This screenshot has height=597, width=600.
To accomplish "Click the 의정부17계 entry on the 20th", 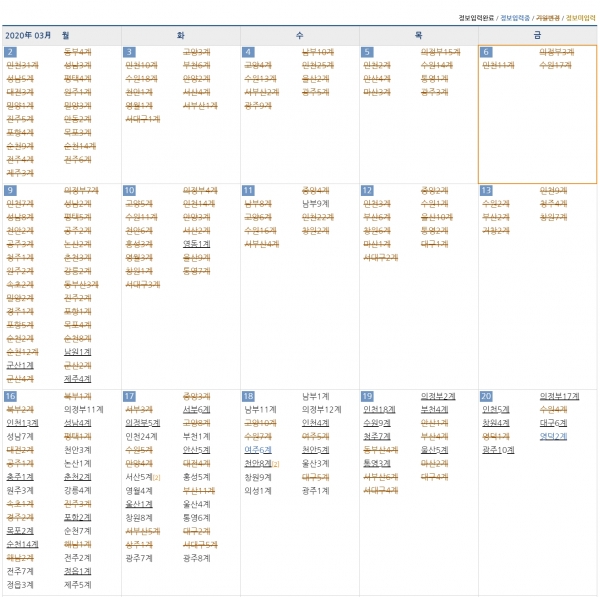I will click(x=559, y=396).
